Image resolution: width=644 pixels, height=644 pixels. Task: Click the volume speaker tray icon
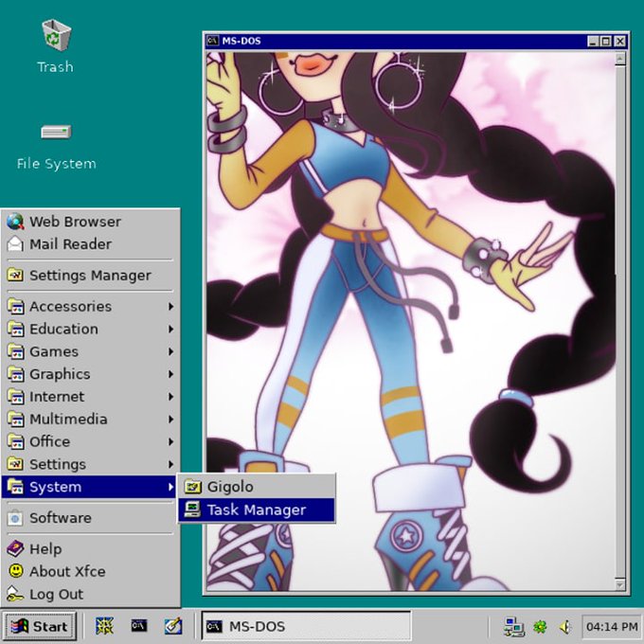coord(565,627)
